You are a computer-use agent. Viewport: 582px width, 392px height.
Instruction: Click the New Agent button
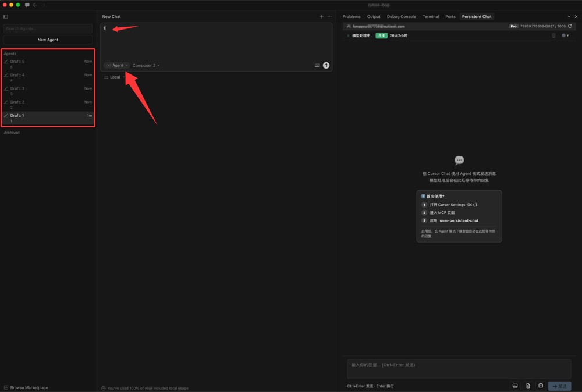click(x=48, y=40)
